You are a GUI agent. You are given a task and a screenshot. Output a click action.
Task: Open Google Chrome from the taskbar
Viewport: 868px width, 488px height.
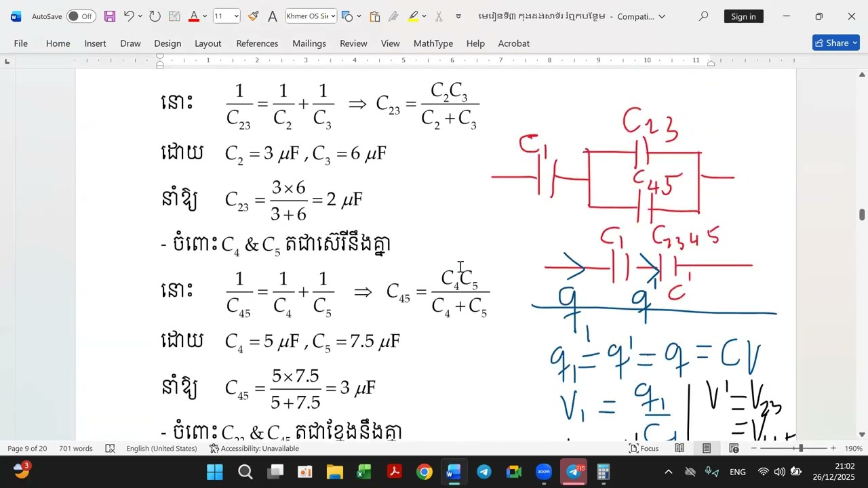point(424,472)
